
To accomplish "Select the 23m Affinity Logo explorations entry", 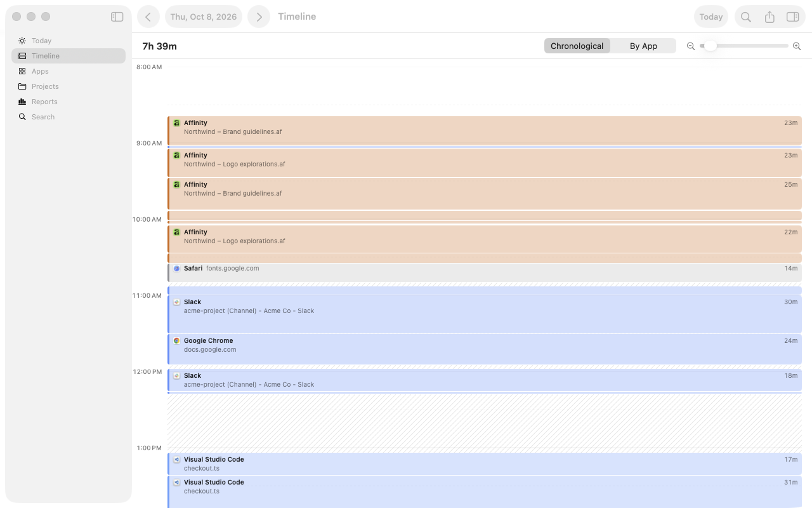I will pos(485,163).
